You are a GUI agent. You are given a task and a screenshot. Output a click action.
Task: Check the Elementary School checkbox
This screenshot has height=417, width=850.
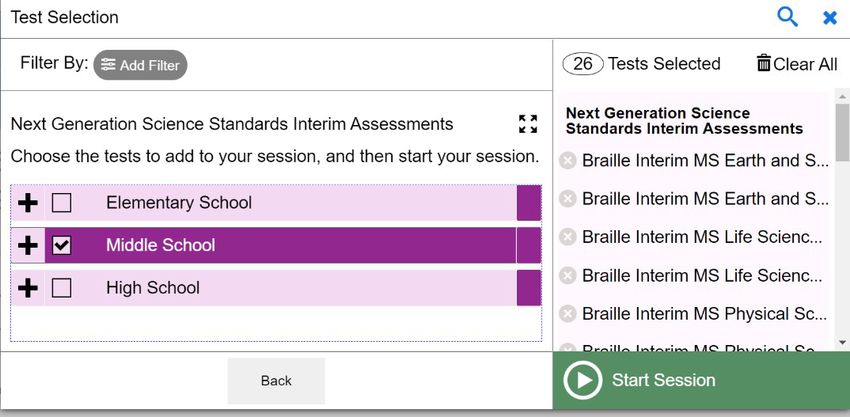61,203
